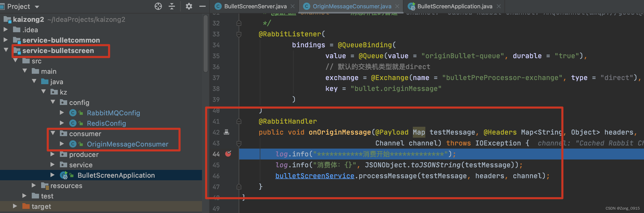Select BulletScreenApplication in project tree
644x213 pixels.
click(116, 175)
